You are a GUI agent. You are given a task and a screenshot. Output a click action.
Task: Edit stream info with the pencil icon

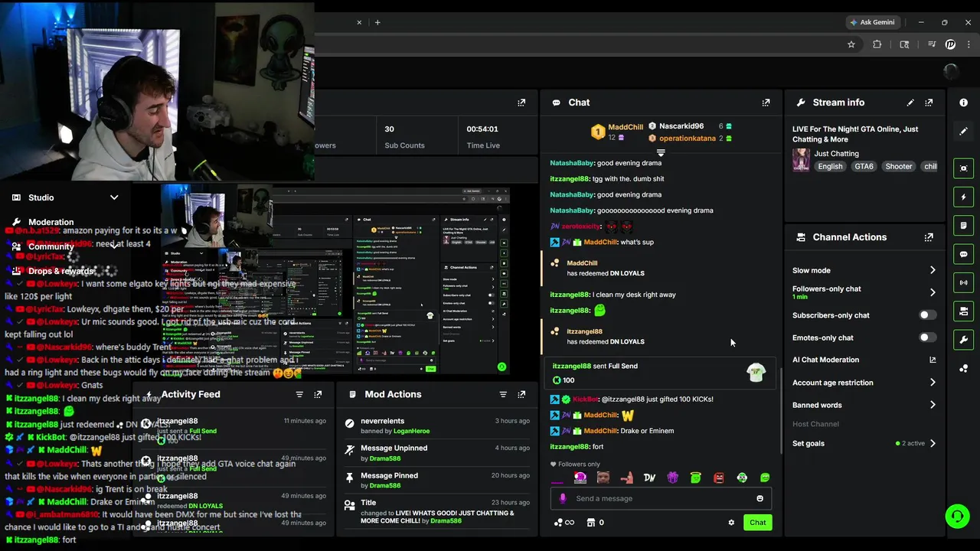click(x=910, y=103)
